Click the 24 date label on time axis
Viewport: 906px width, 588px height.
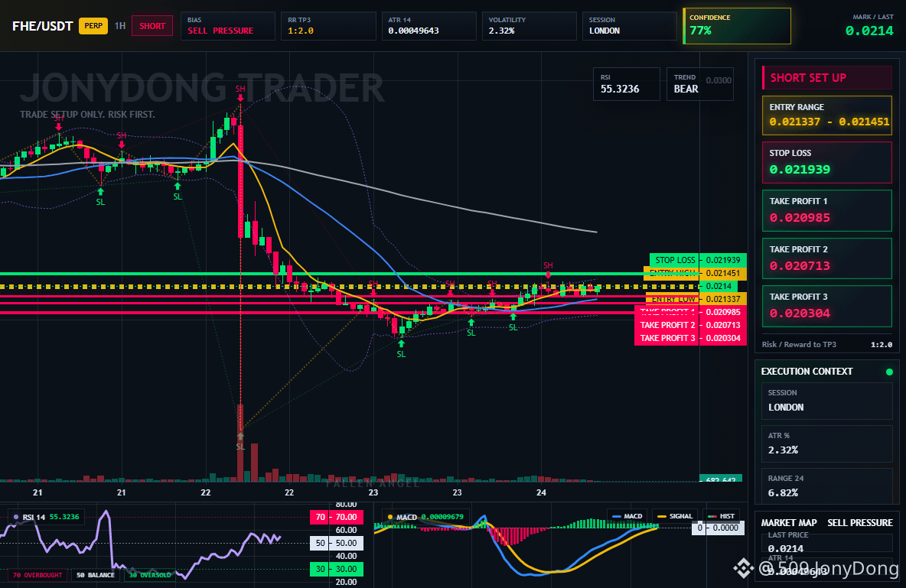click(541, 492)
